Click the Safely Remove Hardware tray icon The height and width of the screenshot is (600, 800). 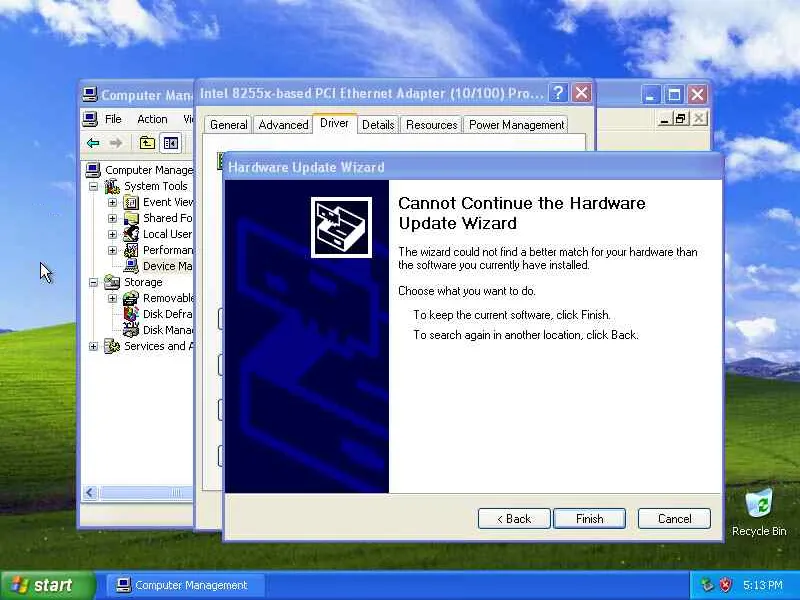pos(707,585)
